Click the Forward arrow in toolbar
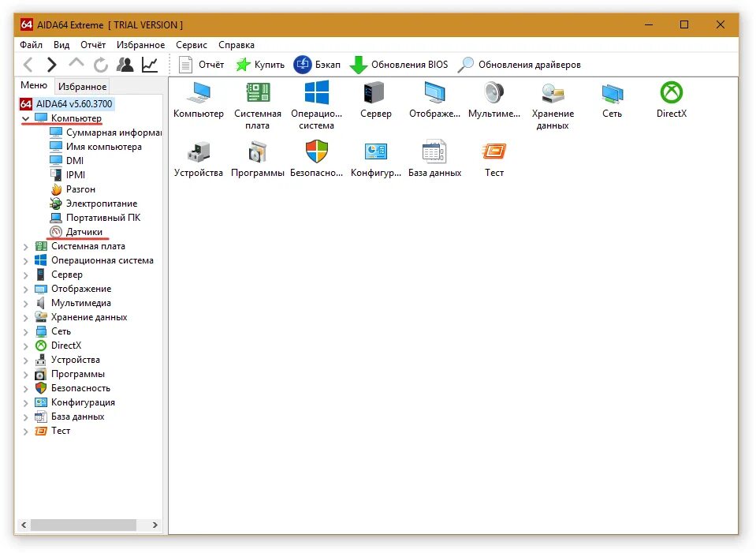The image size is (756, 553). [51, 65]
